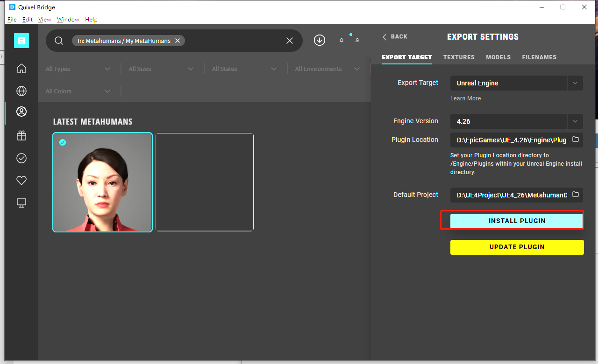This screenshot has width=598, height=364.
Task: Switch to the Filenames tab
Action: [539, 57]
